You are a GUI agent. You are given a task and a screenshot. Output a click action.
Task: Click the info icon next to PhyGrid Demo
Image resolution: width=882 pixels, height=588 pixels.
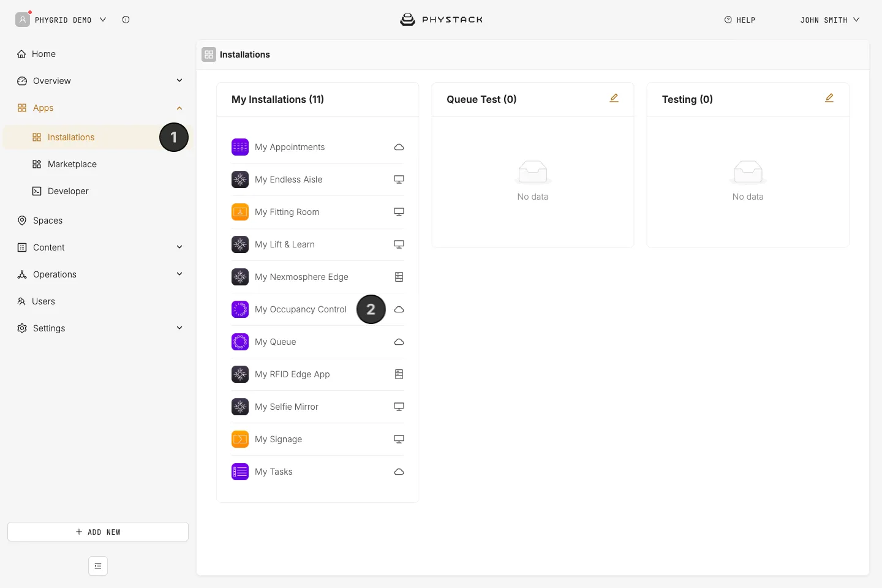coord(126,20)
